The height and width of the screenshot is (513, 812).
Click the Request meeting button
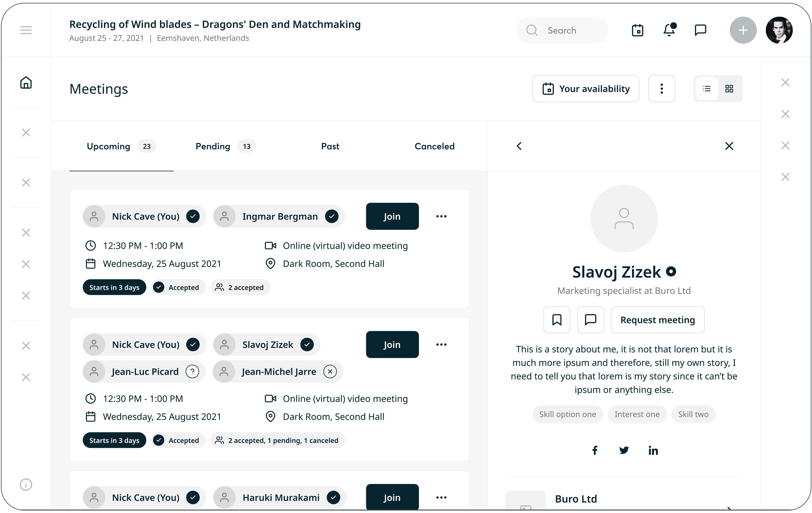pos(658,320)
